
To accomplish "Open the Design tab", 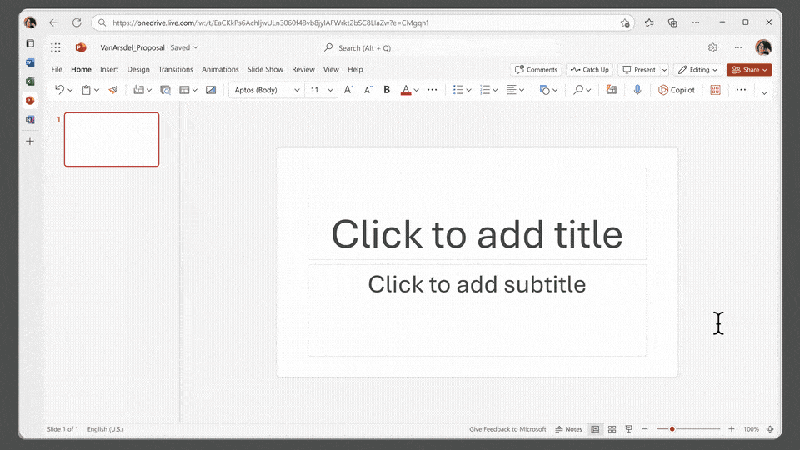I will point(138,70).
